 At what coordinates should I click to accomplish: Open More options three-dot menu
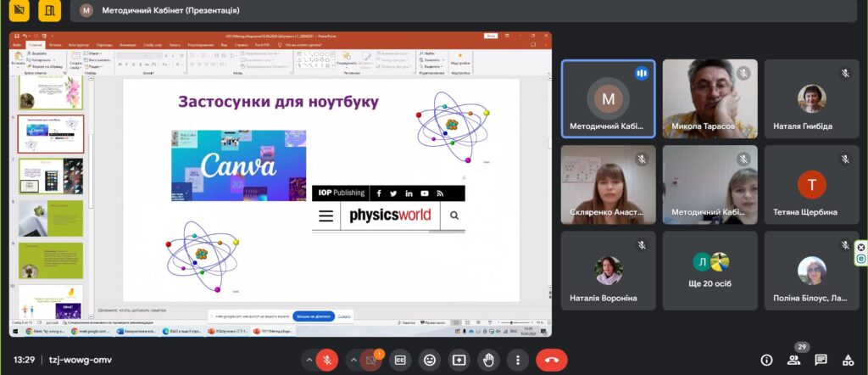click(518, 360)
